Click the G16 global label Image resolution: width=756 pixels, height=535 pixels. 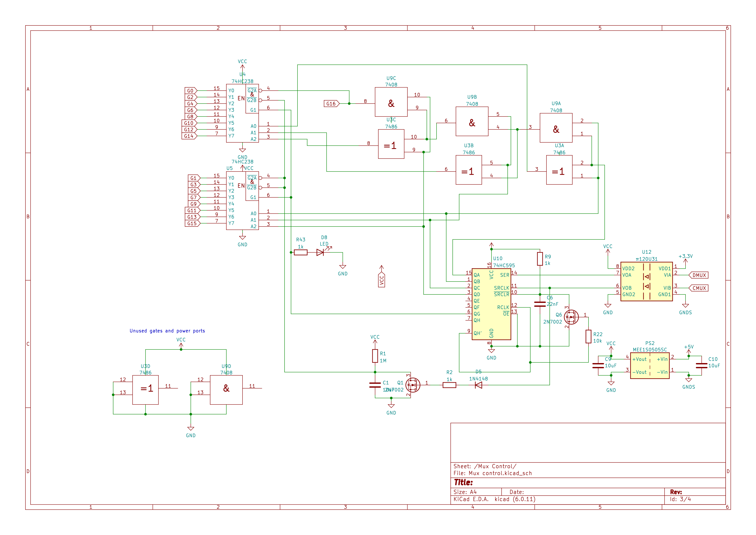331,104
